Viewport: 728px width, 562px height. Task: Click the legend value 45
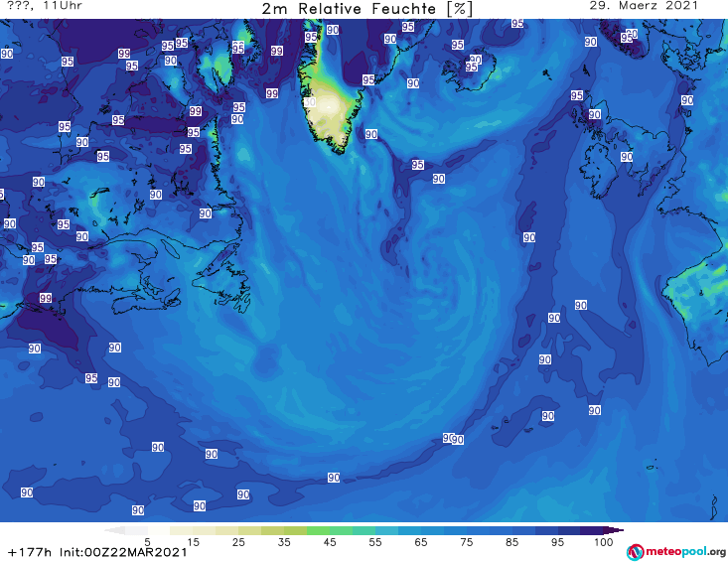click(x=330, y=542)
